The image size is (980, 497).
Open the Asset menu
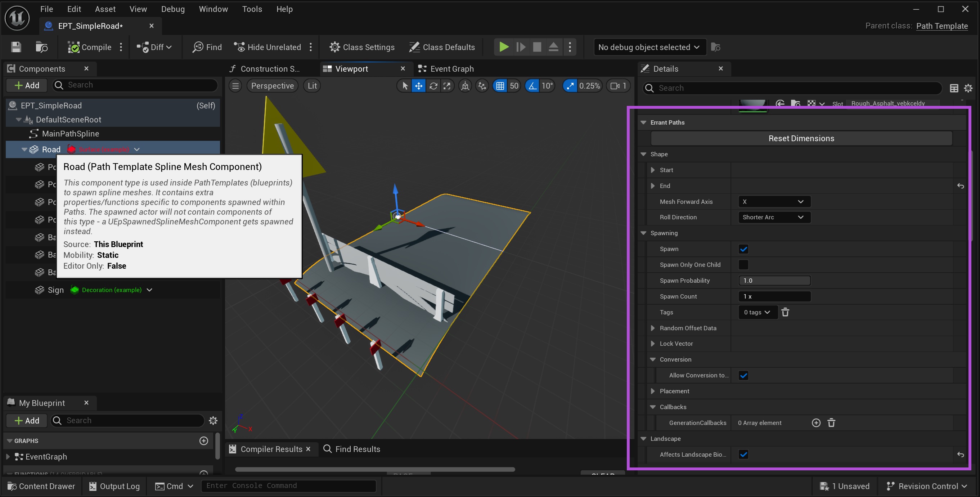105,9
